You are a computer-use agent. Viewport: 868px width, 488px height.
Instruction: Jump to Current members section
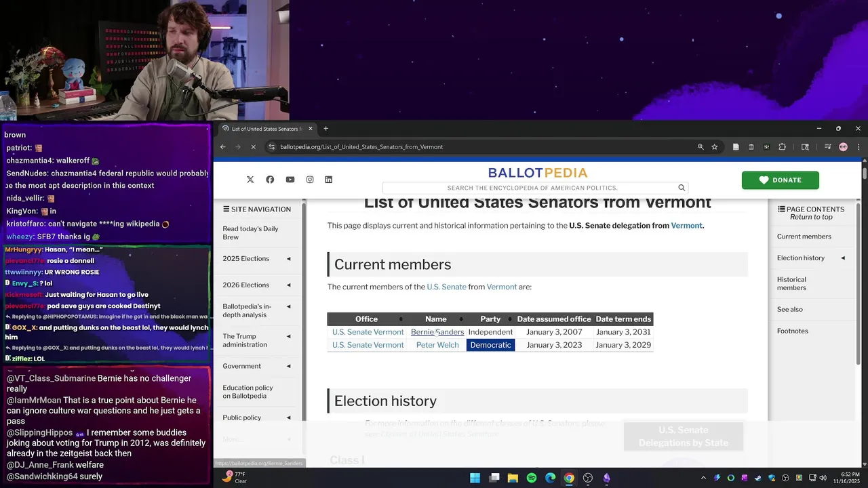point(804,237)
